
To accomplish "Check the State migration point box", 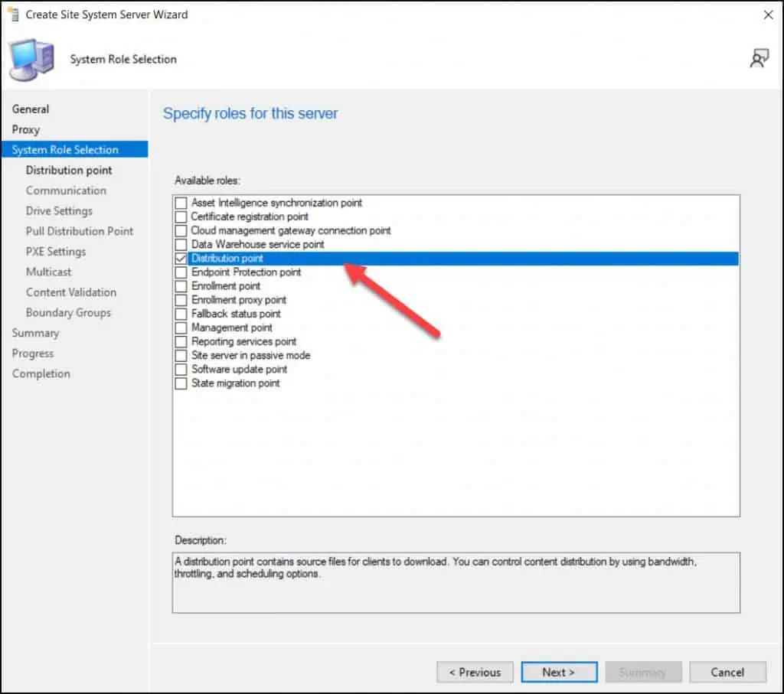I will (x=181, y=383).
